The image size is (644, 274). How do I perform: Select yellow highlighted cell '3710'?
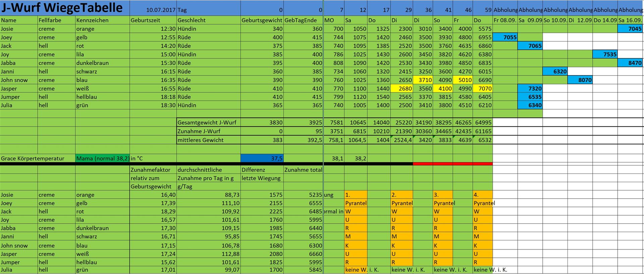(x=423, y=80)
